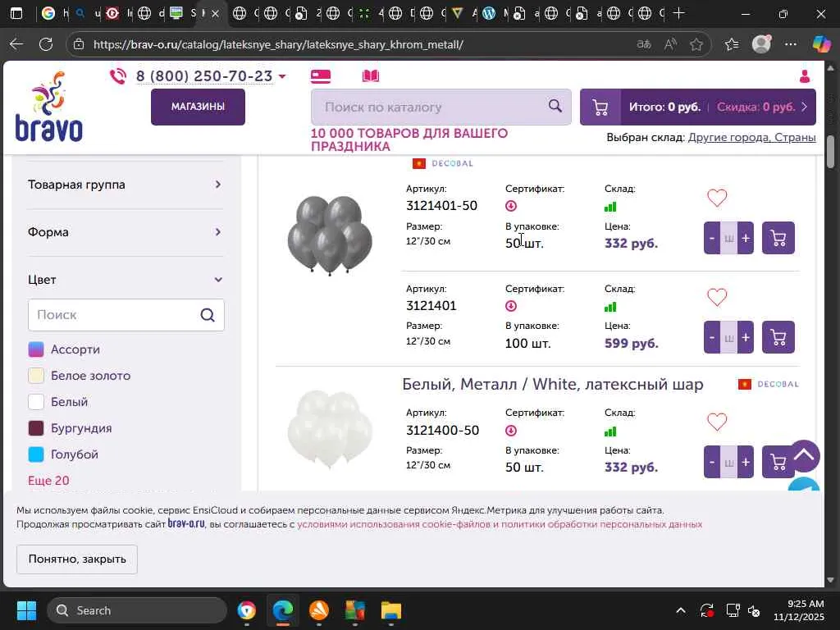Add white balloon 3121400-50 to cart
The image size is (840, 630).
pos(778,462)
